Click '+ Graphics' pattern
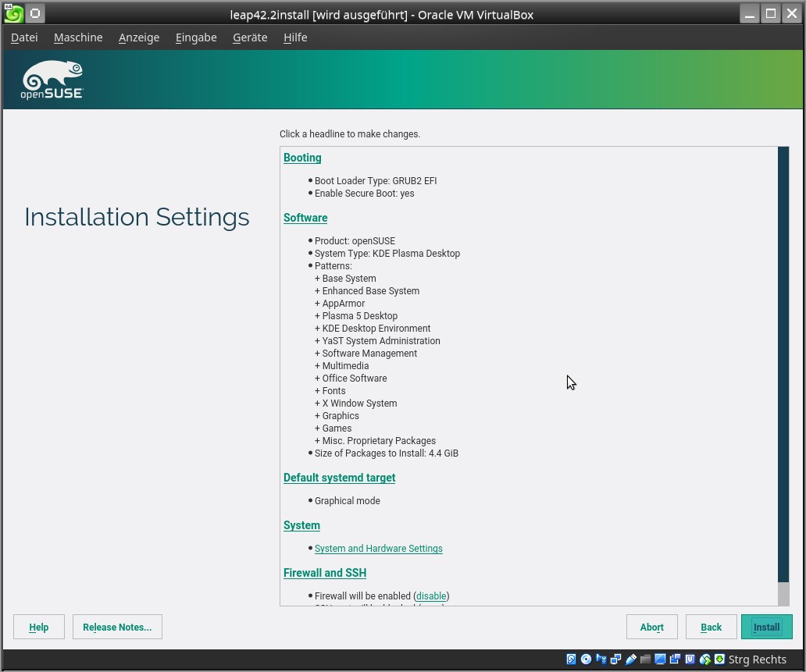806x672 pixels. click(x=337, y=416)
